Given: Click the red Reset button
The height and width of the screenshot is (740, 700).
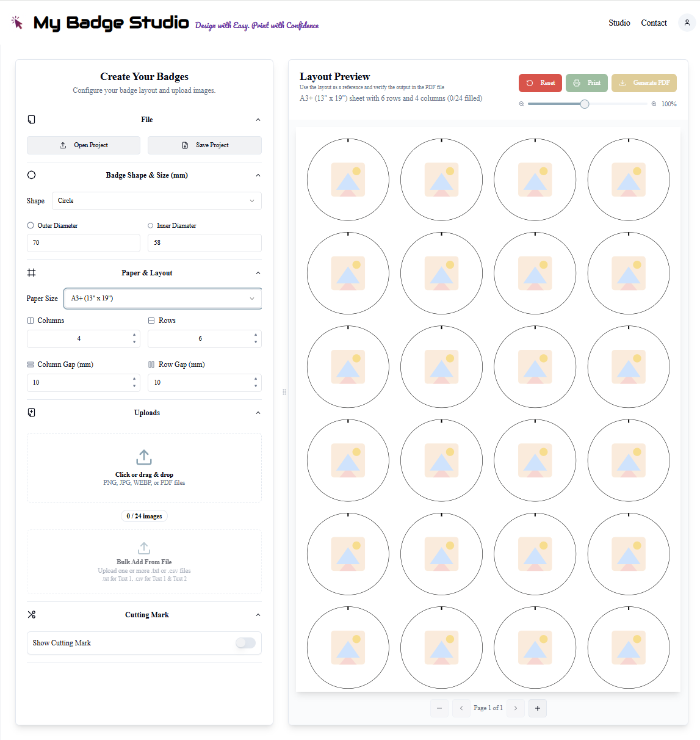Looking at the screenshot, I should coord(540,83).
